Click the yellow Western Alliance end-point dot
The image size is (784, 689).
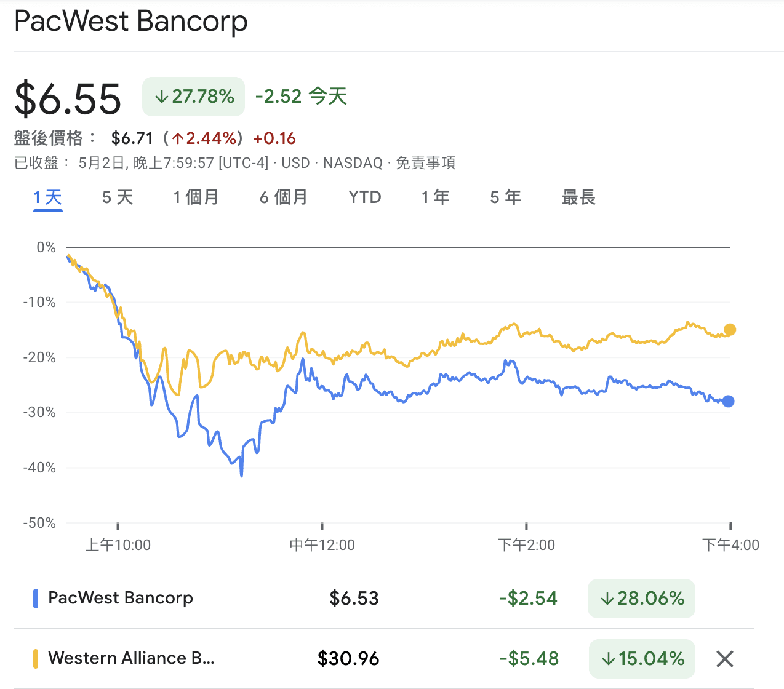coord(730,330)
